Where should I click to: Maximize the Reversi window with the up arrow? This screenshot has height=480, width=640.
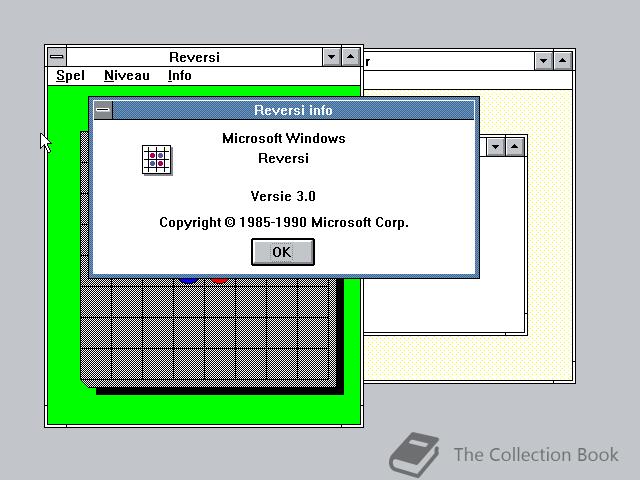(x=351, y=57)
